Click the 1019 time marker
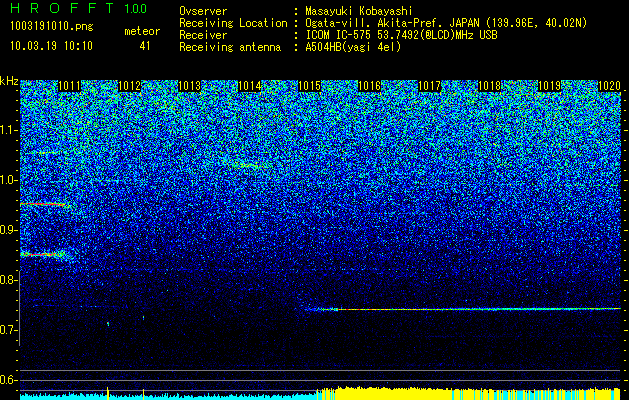The height and width of the screenshot is (400, 629). pyautogui.click(x=549, y=86)
